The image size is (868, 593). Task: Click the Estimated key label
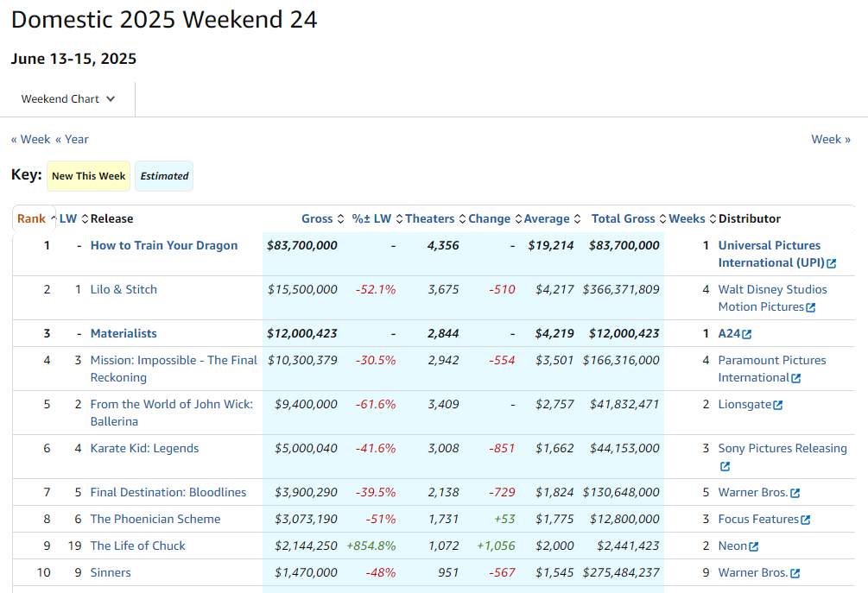164,176
